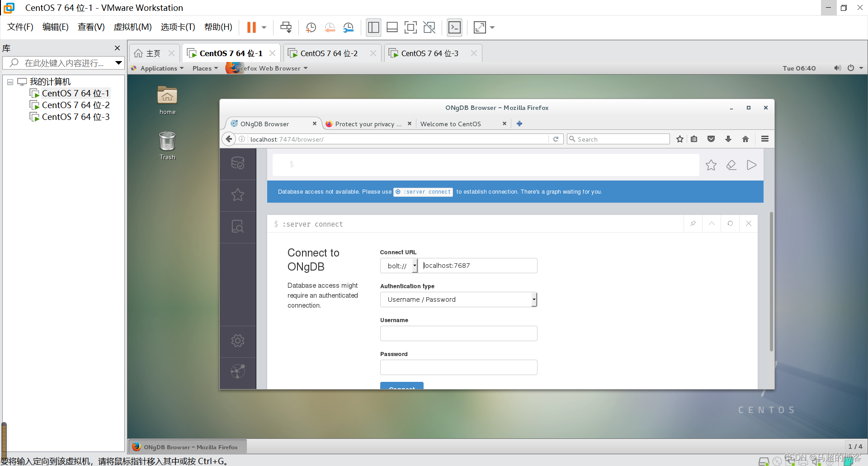Clear the editor with eraser icon
Image resolution: width=868 pixels, height=466 pixels.
tap(731, 165)
